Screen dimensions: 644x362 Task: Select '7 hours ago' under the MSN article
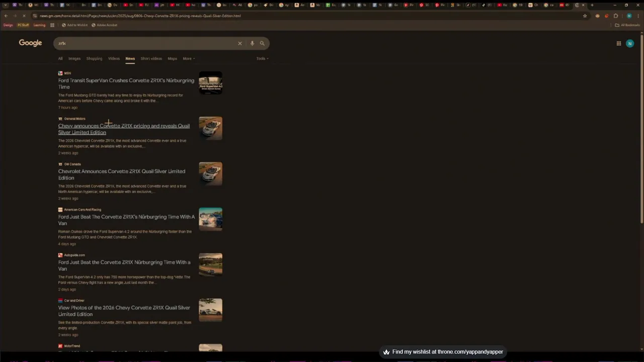tap(68, 108)
